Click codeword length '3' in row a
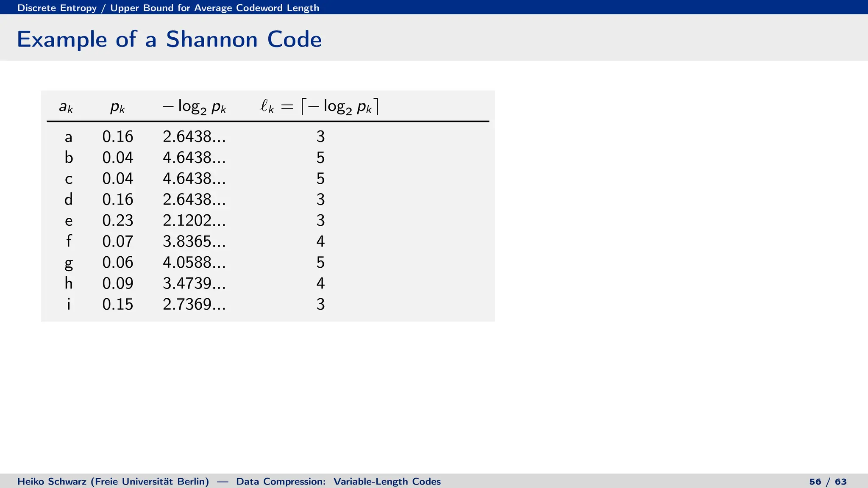The width and height of the screenshot is (868, 488). coord(320,137)
